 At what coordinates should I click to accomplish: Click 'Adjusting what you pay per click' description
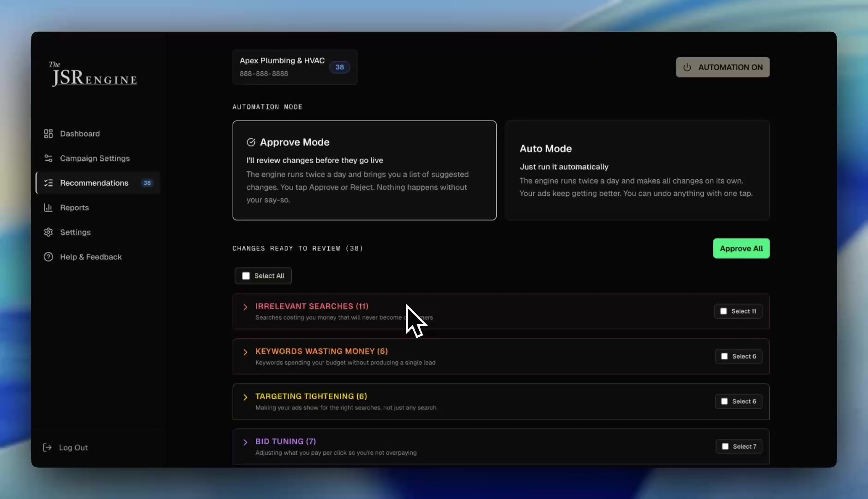click(x=336, y=453)
